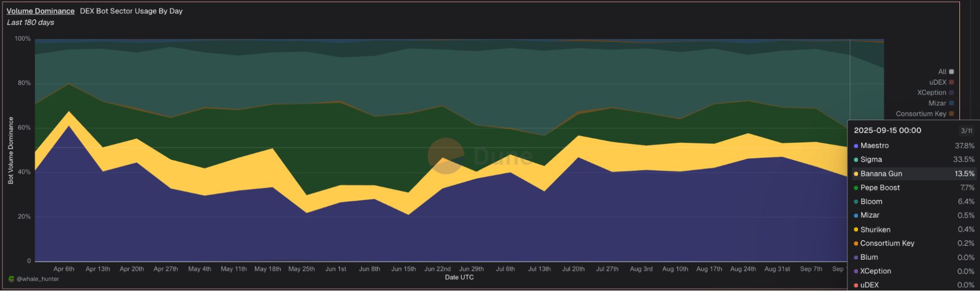Click the Date UTC axis title

click(x=459, y=277)
